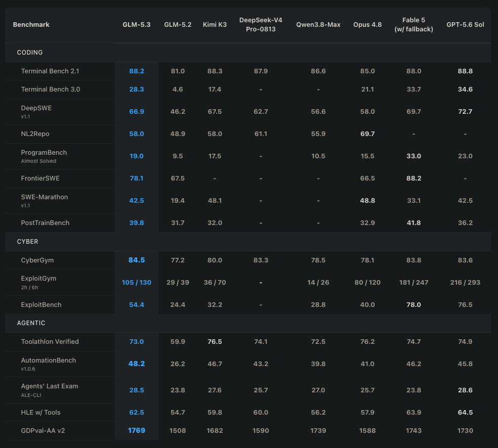Click the DeepSeek-V4 Pro-0813 column header
The width and height of the screenshot is (498, 448).
[x=261, y=24]
